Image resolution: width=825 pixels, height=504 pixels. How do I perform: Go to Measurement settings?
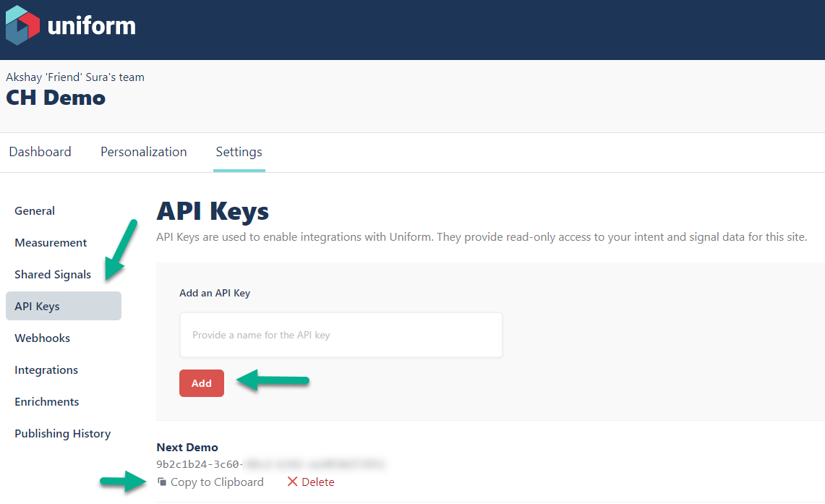click(51, 242)
